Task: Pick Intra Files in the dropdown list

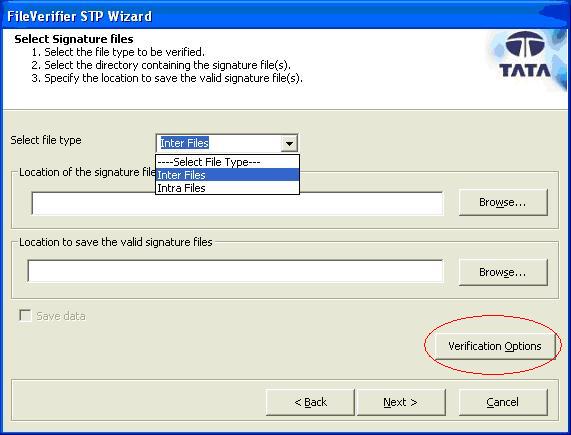Action: click(227, 188)
